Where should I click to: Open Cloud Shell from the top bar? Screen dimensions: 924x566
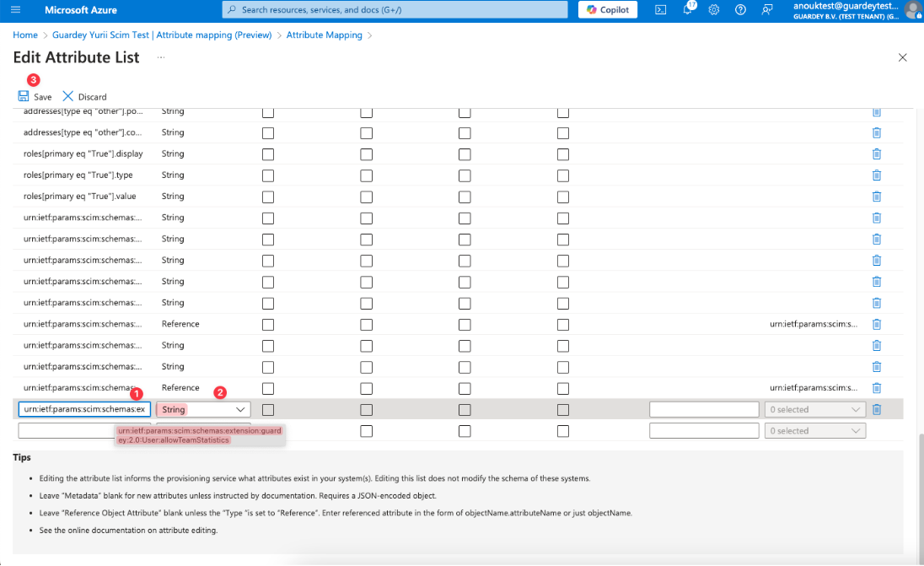point(661,10)
